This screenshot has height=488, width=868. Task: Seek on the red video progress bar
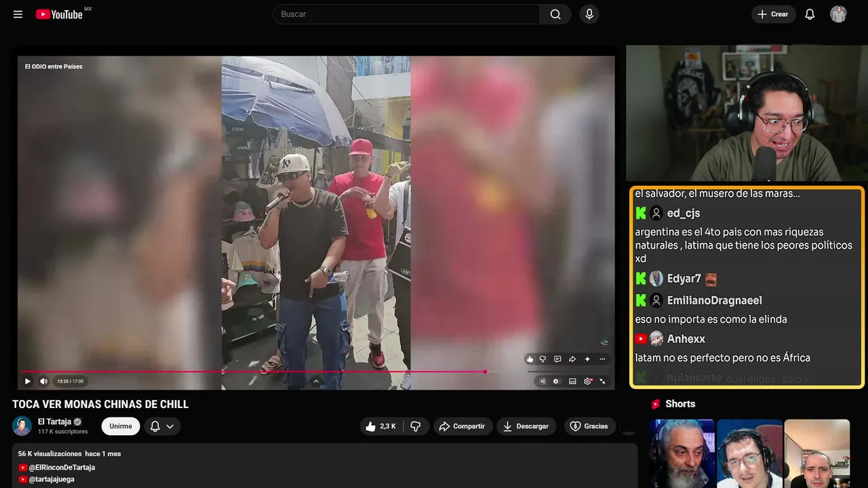pos(252,371)
